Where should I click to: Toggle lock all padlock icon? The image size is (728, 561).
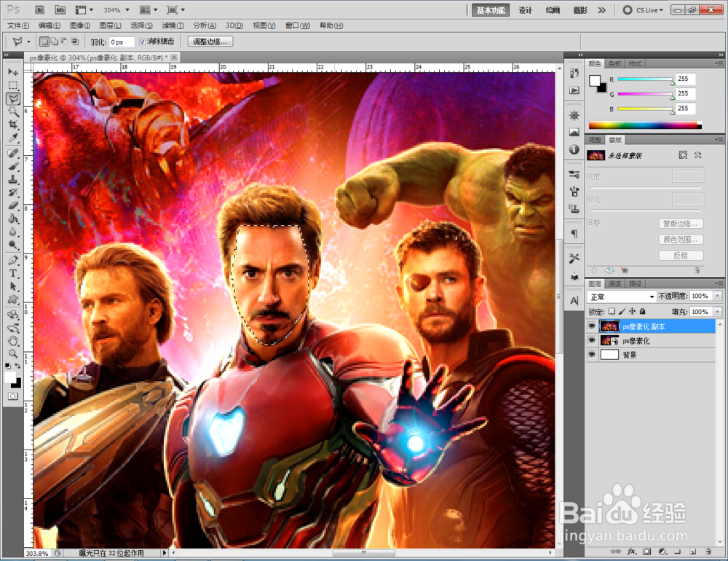(643, 311)
